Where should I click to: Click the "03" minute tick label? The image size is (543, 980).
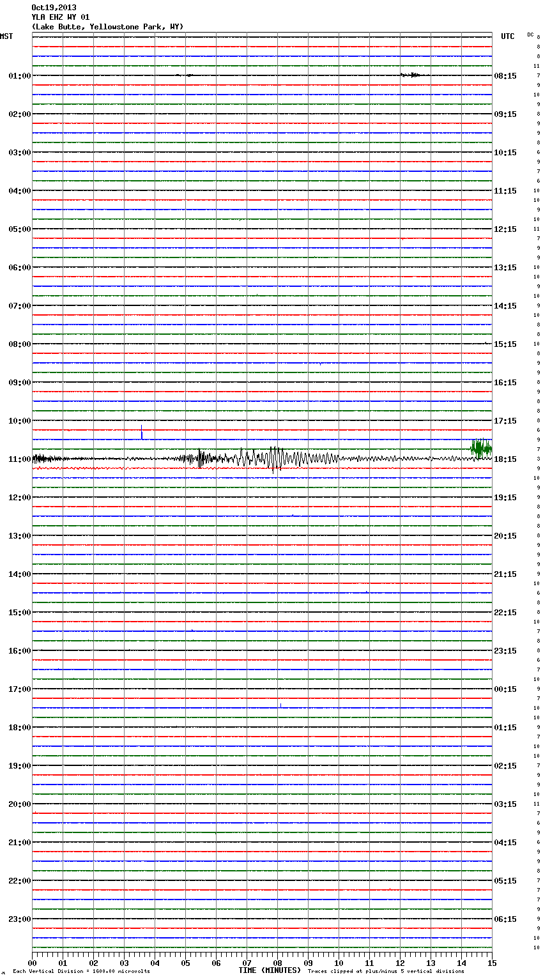coord(124,963)
